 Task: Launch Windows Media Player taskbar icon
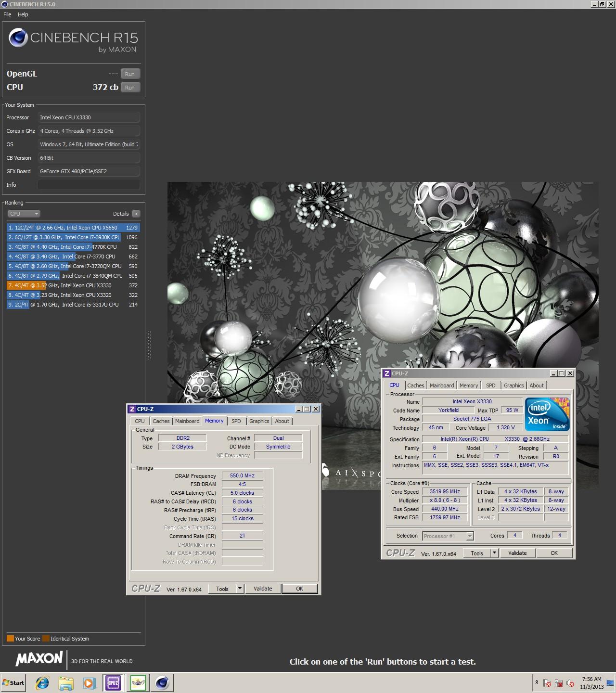coord(90,682)
